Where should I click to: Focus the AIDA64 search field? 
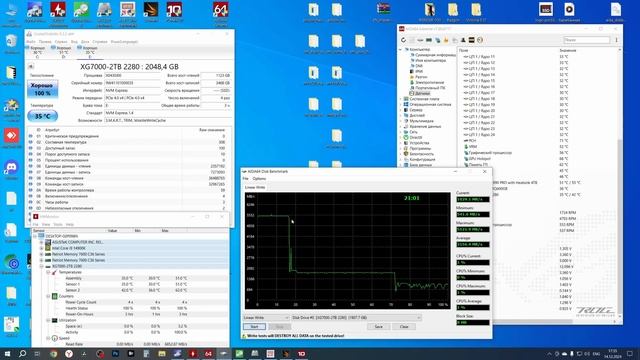pos(587,40)
